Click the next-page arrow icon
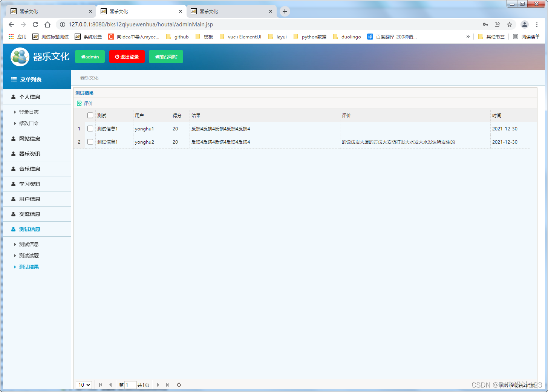Image resolution: width=548 pixels, height=392 pixels. pyautogui.click(x=158, y=385)
